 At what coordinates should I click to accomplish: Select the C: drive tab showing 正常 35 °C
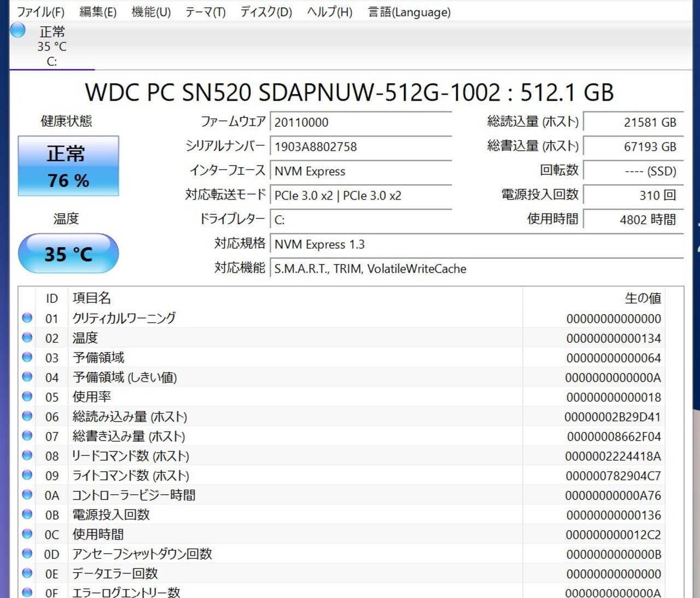(x=52, y=46)
